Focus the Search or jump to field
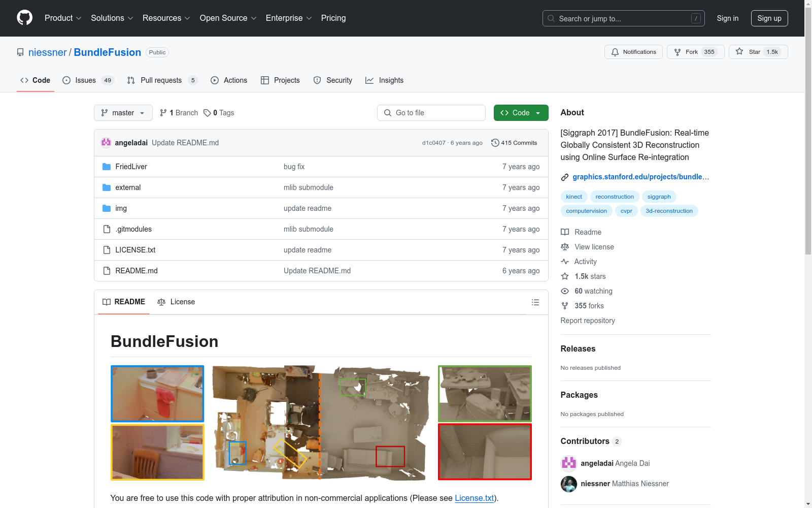Image resolution: width=812 pixels, height=508 pixels. pyautogui.click(x=623, y=18)
